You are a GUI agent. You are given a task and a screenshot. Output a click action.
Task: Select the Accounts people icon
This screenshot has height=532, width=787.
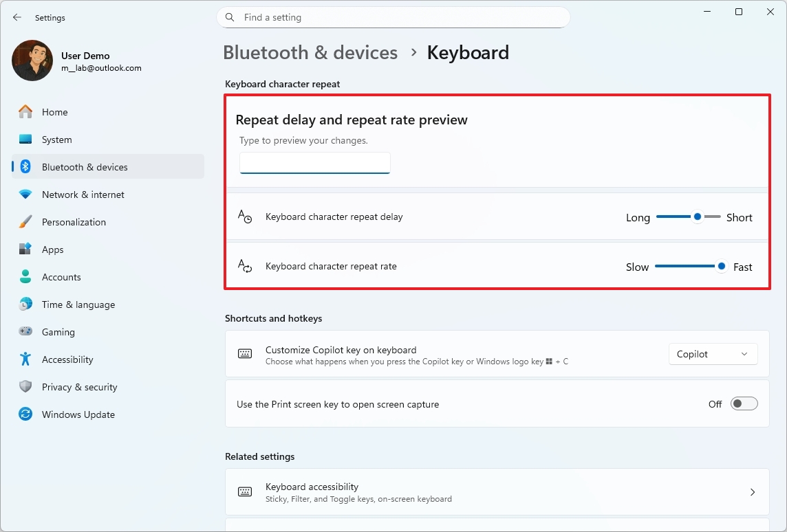point(25,276)
